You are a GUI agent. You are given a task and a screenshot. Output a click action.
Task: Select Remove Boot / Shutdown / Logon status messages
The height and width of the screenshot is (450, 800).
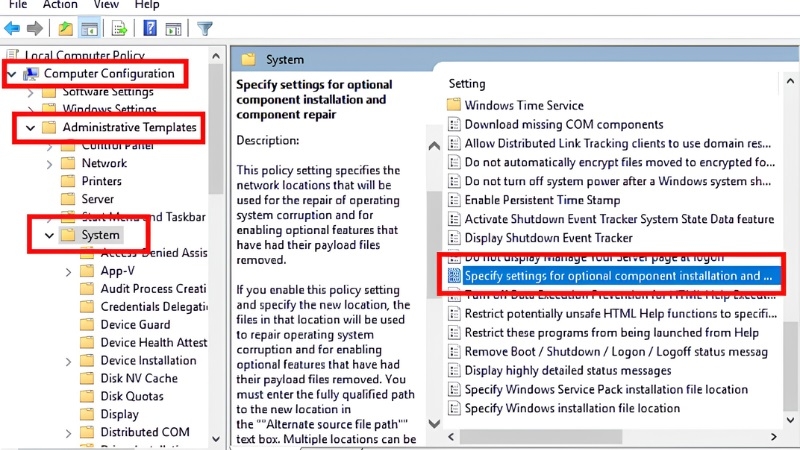tap(616, 352)
